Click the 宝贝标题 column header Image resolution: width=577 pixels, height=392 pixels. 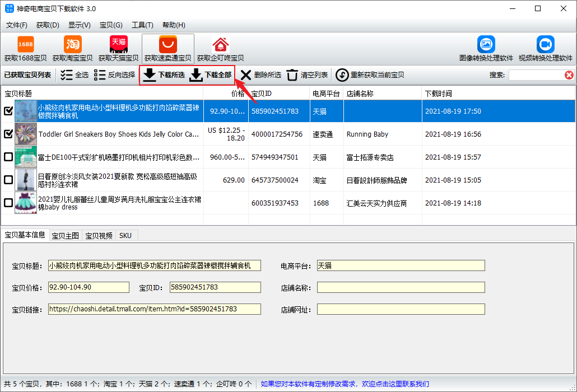click(x=103, y=94)
